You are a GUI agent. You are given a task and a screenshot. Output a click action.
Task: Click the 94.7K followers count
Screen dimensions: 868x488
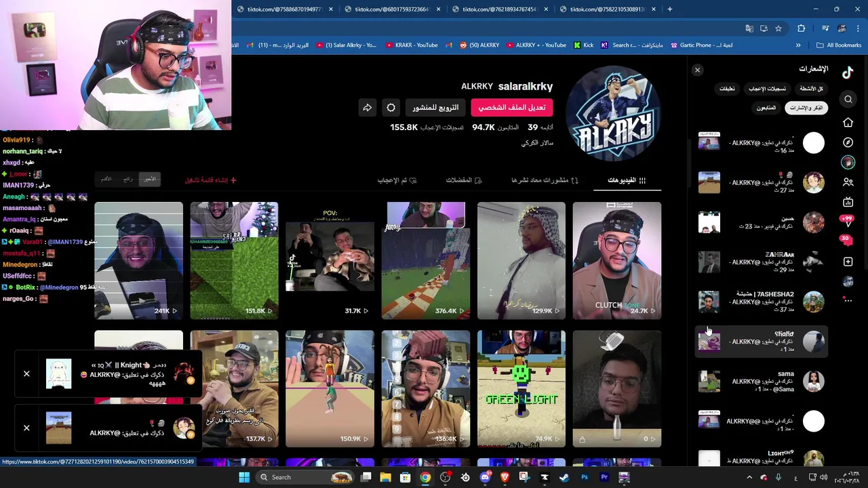(x=496, y=127)
